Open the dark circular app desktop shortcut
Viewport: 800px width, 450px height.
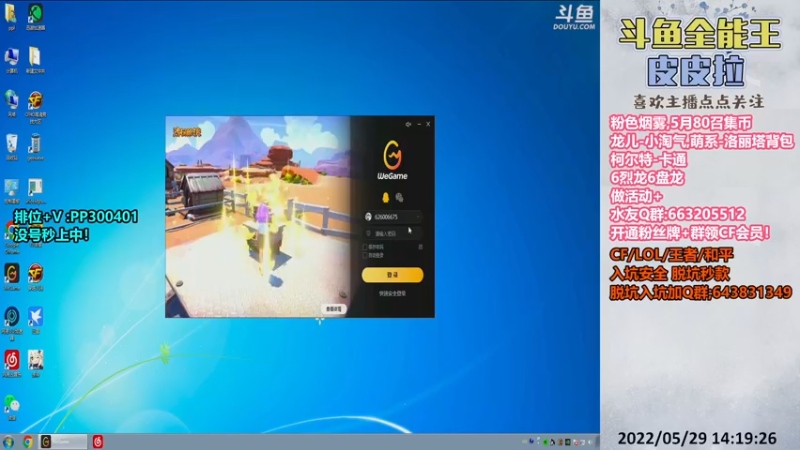pyautogui.click(x=11, y=322)
